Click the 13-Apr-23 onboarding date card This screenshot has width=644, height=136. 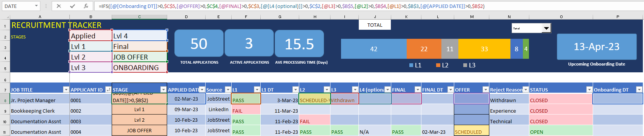click(596, 47)
